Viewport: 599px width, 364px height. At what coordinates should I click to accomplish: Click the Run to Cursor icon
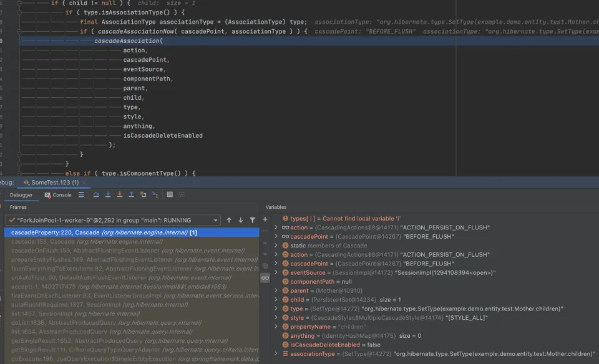[x=155, y=194]
